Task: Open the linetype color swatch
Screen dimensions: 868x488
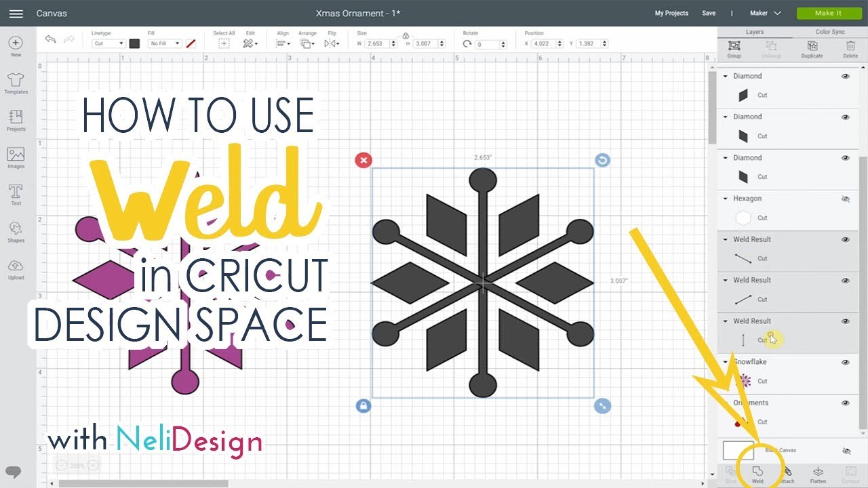Action: point(134,43)
